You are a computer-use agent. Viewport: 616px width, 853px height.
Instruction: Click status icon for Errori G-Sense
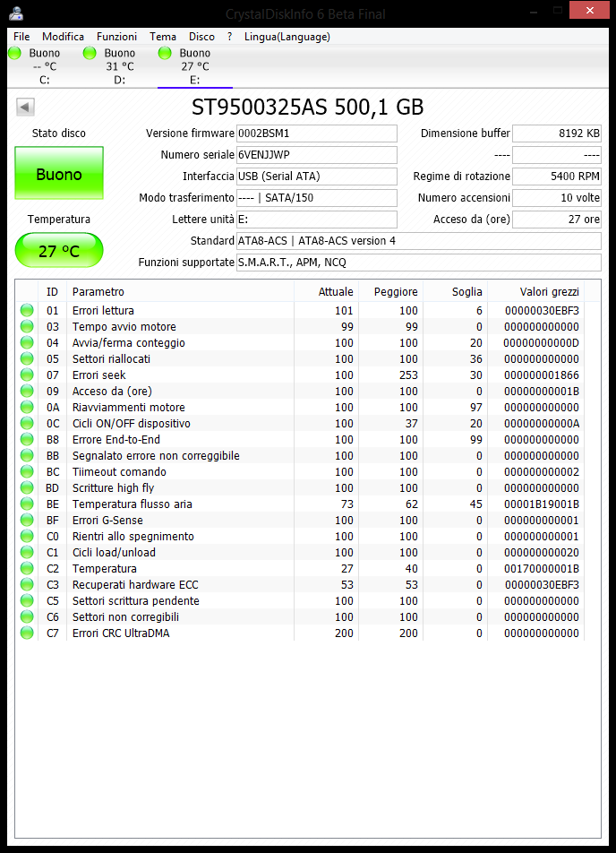pyautogui.click(x=27, y=520)
